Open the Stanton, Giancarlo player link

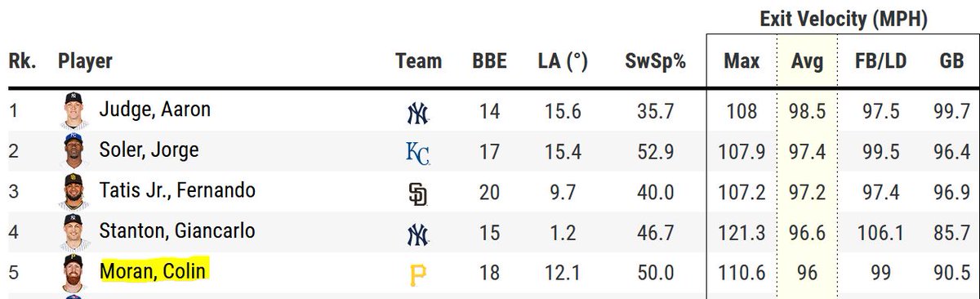pos(176,231)
